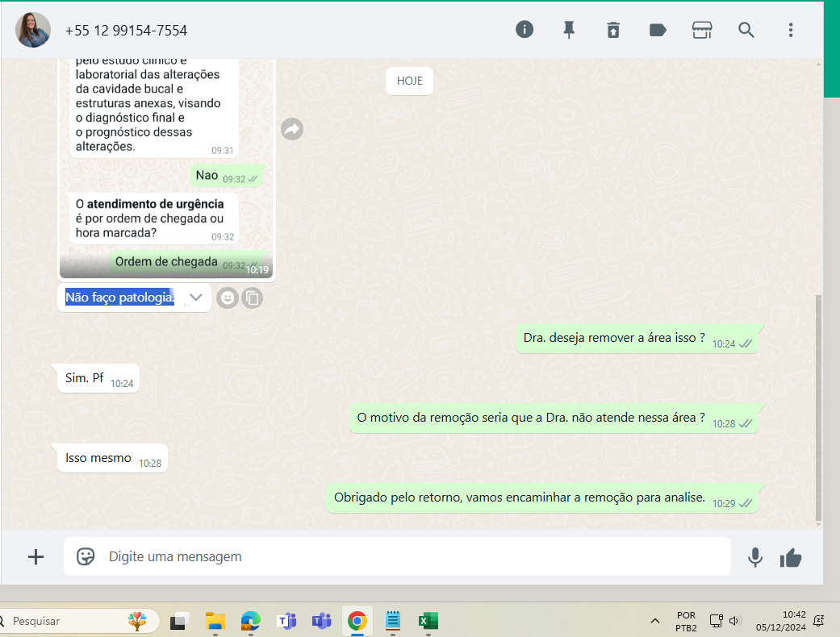Expand message options chevron on 'Não faço patologia'
This screenshot has height=637, width=840.
[195, 297]
